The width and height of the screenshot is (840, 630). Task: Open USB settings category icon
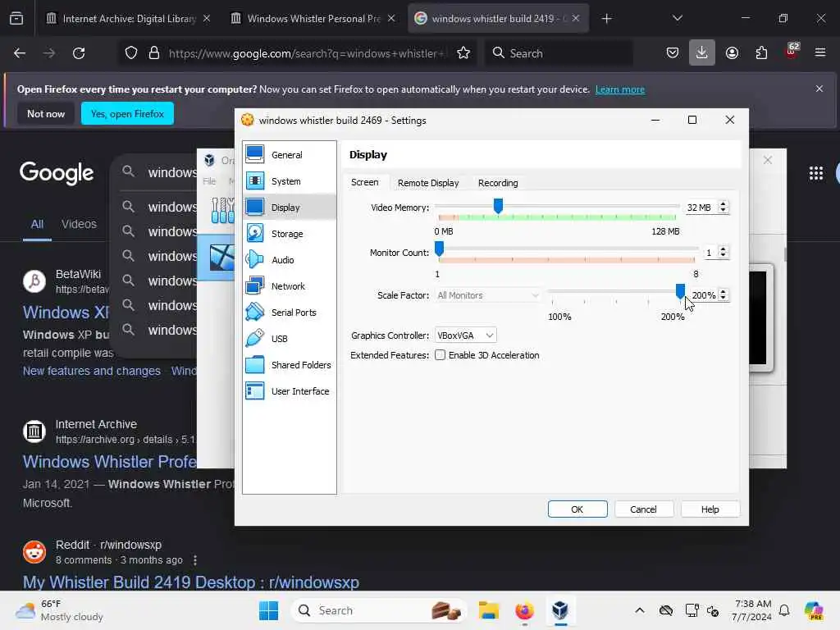coord(254,338)
